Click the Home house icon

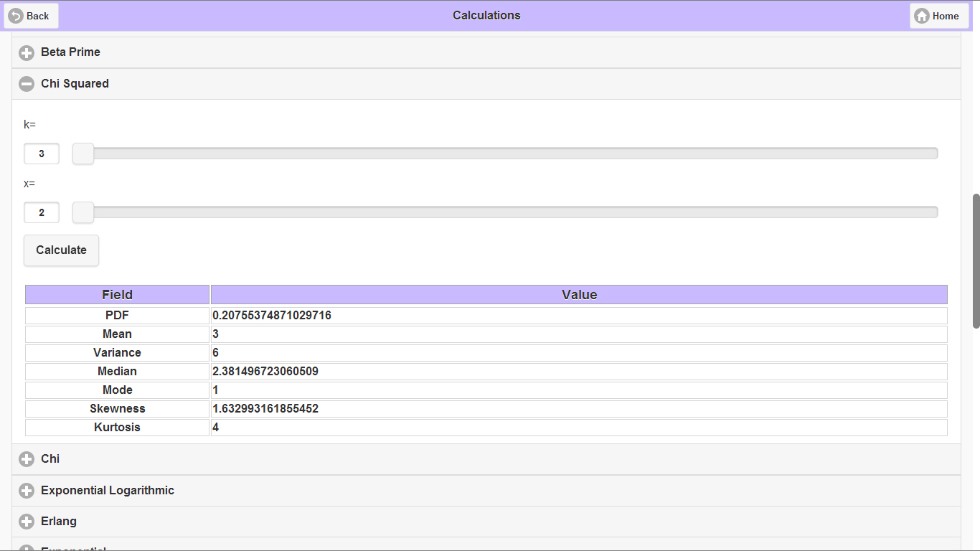click(x=922, y=16)
